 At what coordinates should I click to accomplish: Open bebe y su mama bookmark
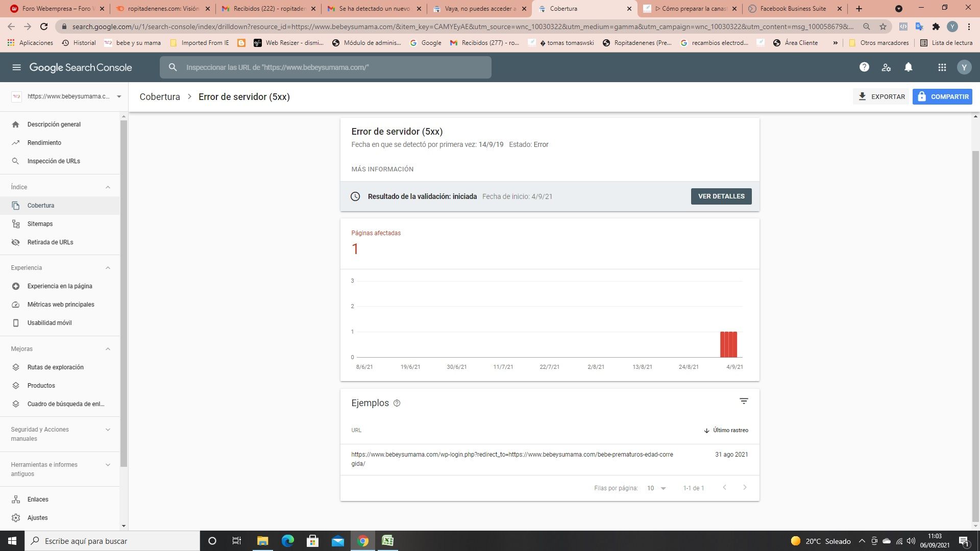click(133, 43)
